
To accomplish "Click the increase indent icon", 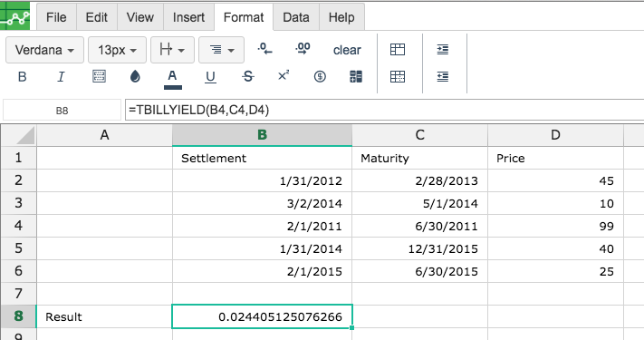I will [x=442, y=50].
